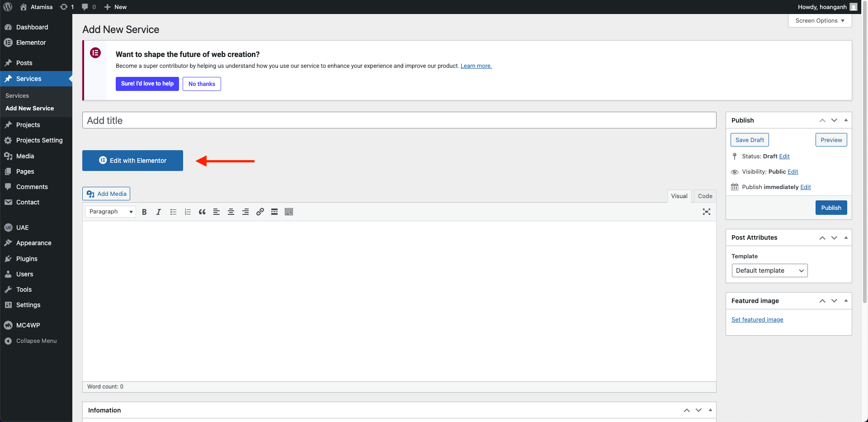
Task: Open Plugins in the sidebar menu
Action: pyautogui.click(x=27, y=259)
